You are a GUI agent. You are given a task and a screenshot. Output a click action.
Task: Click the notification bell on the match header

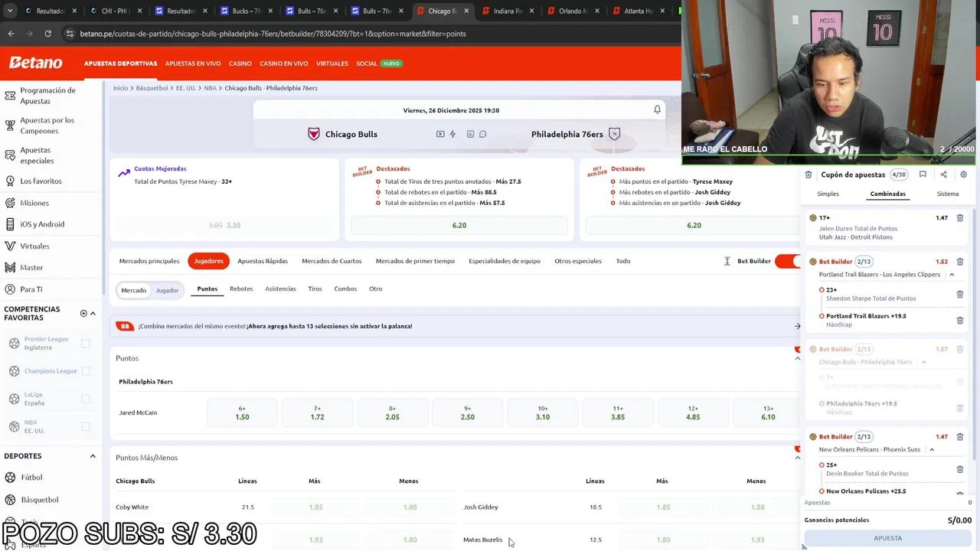point(657,110)
